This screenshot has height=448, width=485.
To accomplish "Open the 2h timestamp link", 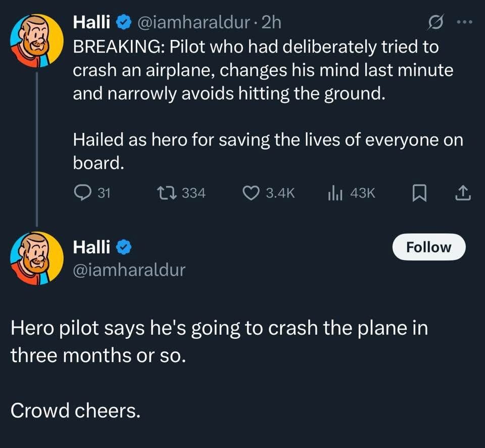I will coord(272,22).
